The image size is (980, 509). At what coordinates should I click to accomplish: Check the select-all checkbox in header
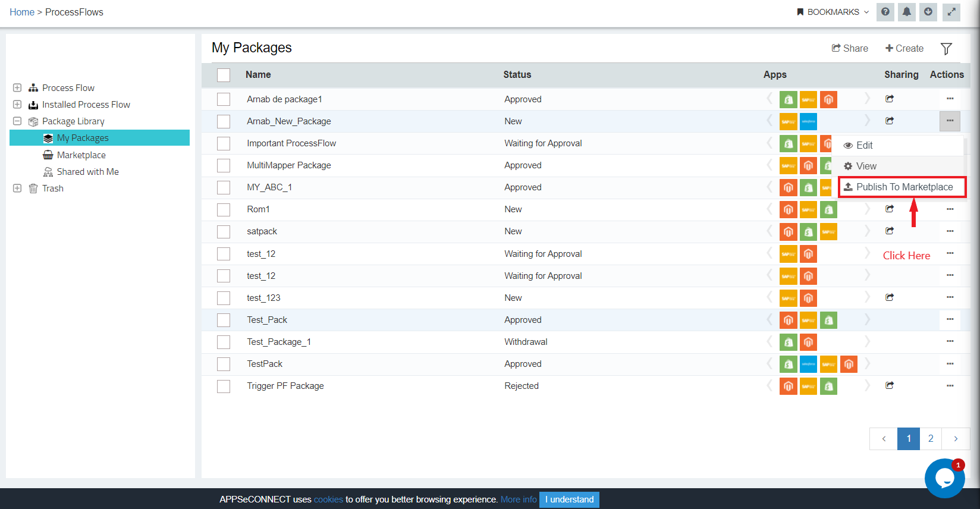click(x=224, y=75)
